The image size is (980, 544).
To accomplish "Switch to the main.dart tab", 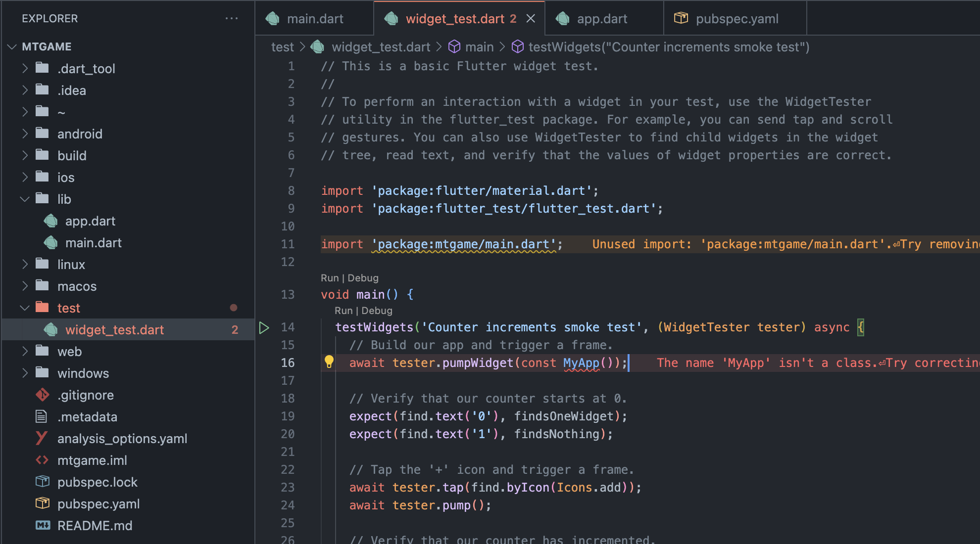I will click(x=315, y=19).
